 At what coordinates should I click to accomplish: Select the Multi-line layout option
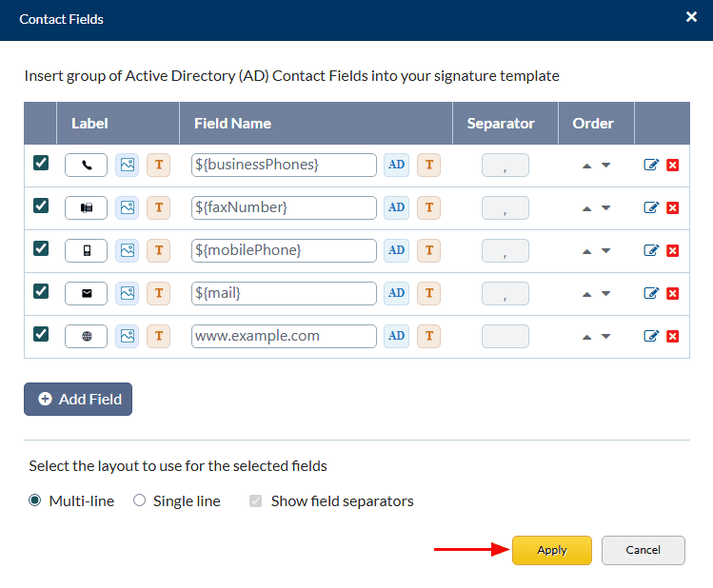pos(35,500)
